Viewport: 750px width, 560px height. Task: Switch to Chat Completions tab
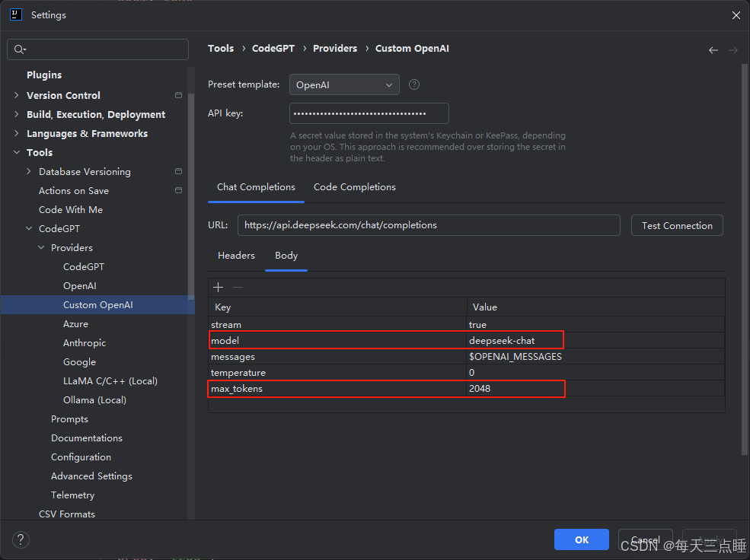(256, 187)
